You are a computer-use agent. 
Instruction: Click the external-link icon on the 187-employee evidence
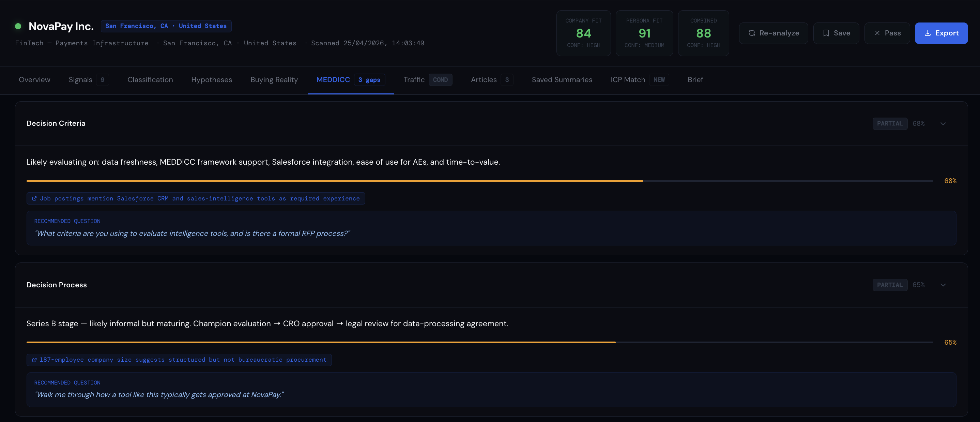[x=34, y=360]
